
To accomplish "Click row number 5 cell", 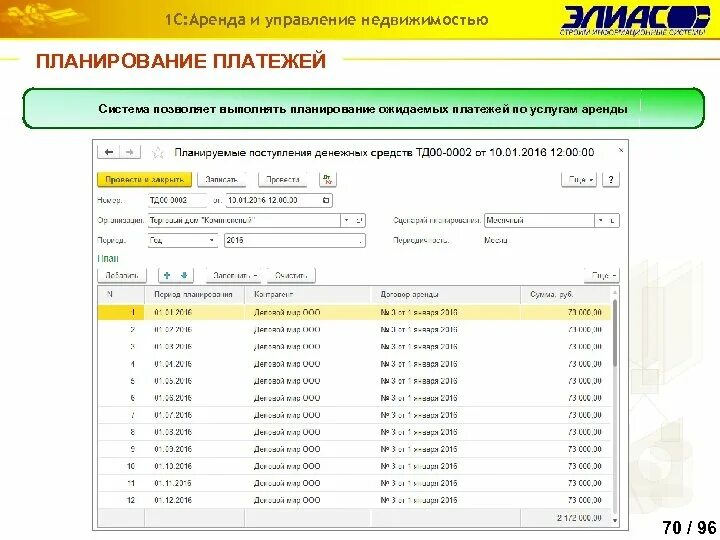I will coord(121,381).
